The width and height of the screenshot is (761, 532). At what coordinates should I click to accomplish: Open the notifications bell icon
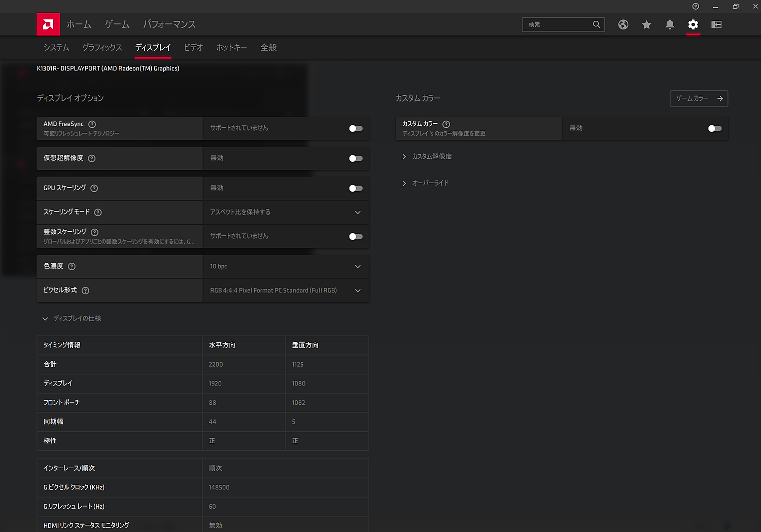pyautogui.click(x=670, y=24)
